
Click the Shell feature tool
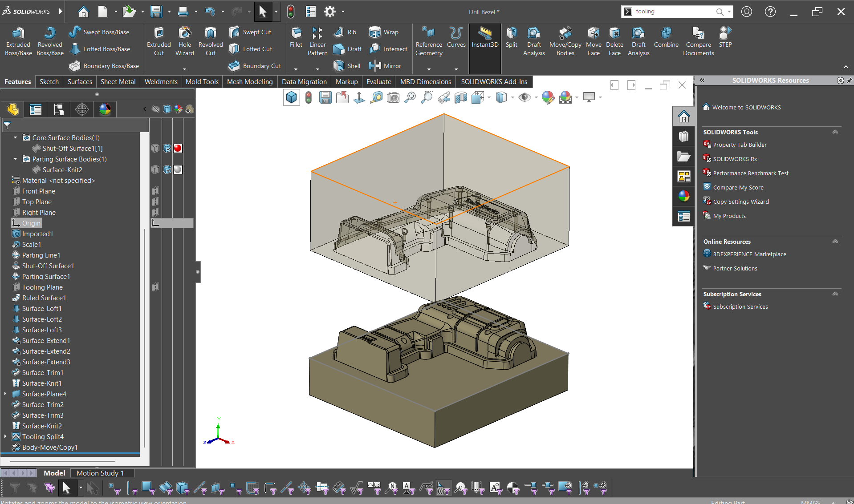coord(346,66)
